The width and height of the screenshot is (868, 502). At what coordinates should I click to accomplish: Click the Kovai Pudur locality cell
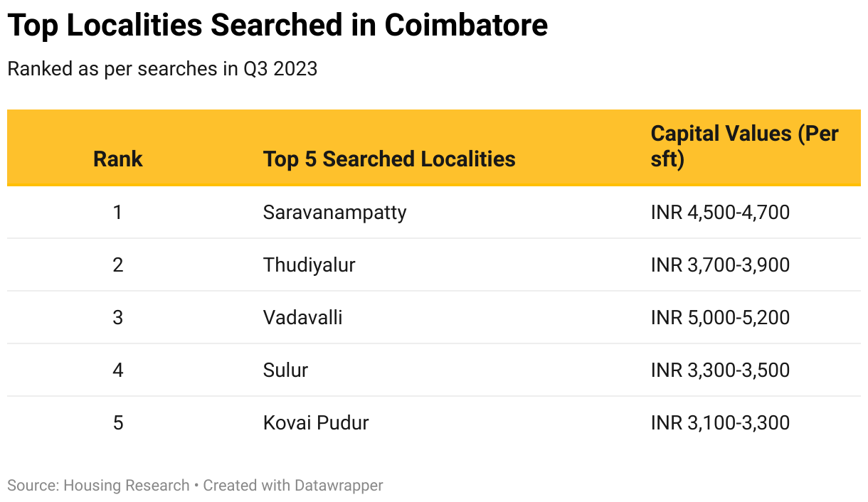coord(316,422)
